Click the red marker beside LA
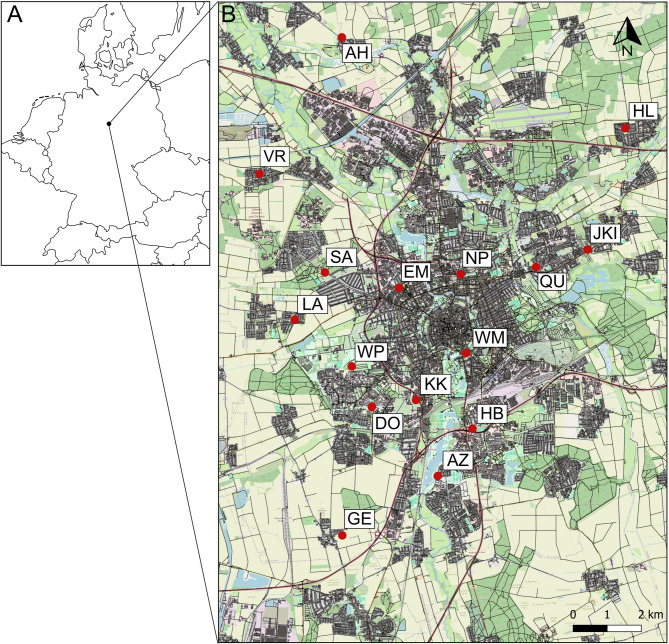 (x=295, y=319)
